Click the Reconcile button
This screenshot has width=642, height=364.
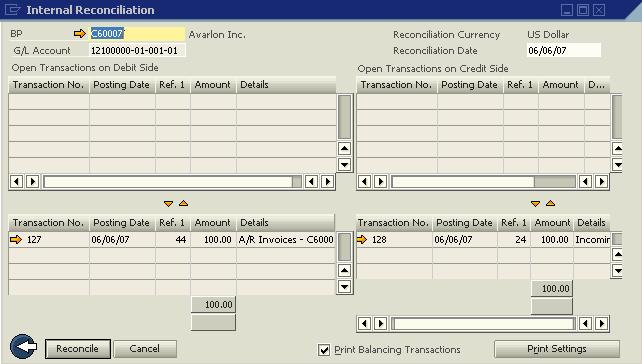78,349
